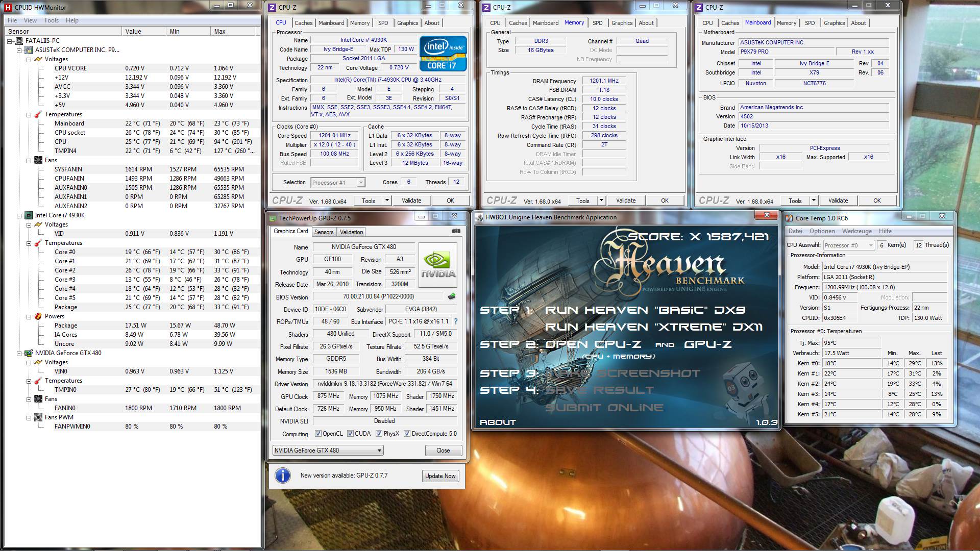Open the SPD tab in CPU-Z memory window
The height and width of the screenshot is (551, 980).
(597, 23)
